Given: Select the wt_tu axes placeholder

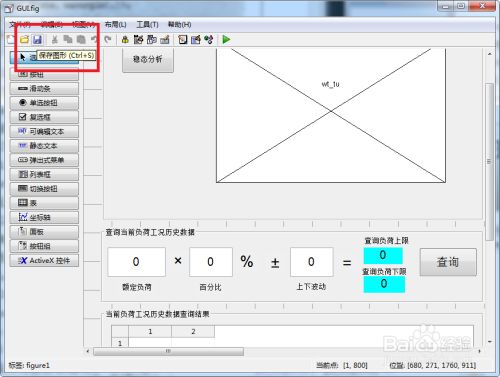Looking at the screenshot, I should (331, 115).
